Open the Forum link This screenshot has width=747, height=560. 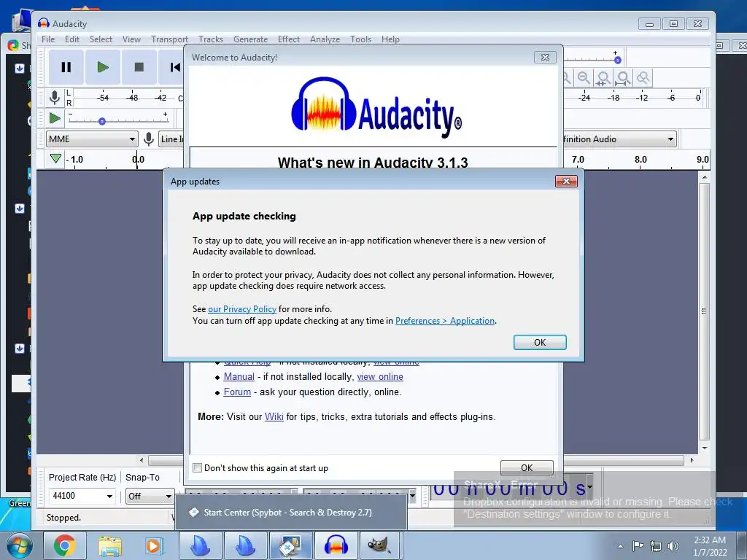[237, 392]
